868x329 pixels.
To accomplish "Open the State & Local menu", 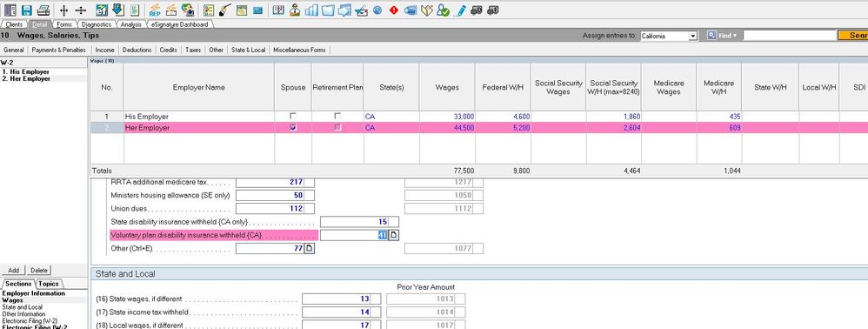I will (x=248, y=50).
